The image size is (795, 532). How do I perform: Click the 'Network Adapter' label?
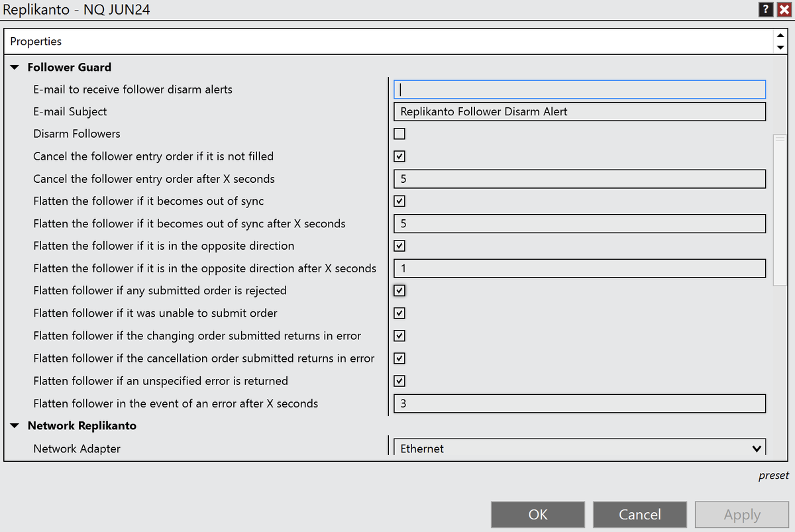click(77, 449)
